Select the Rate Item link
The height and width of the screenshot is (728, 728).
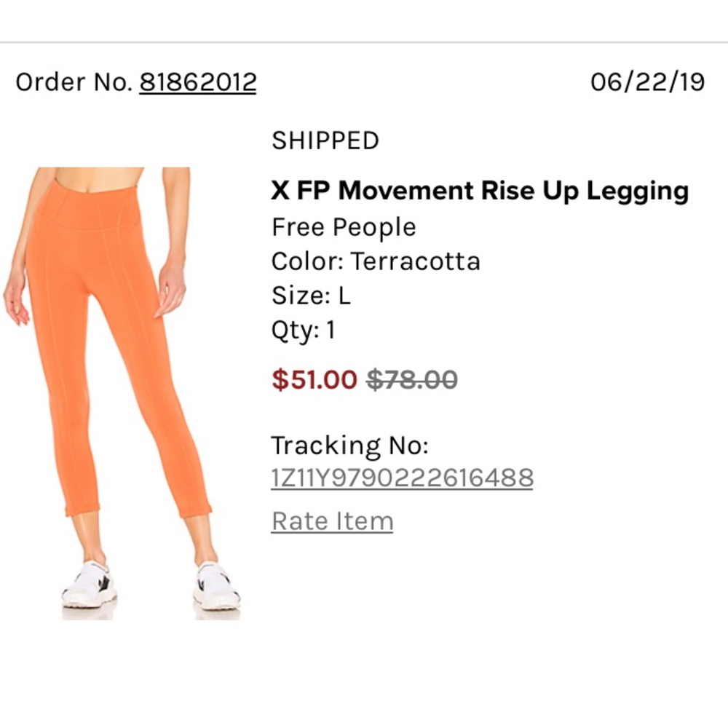331,521
